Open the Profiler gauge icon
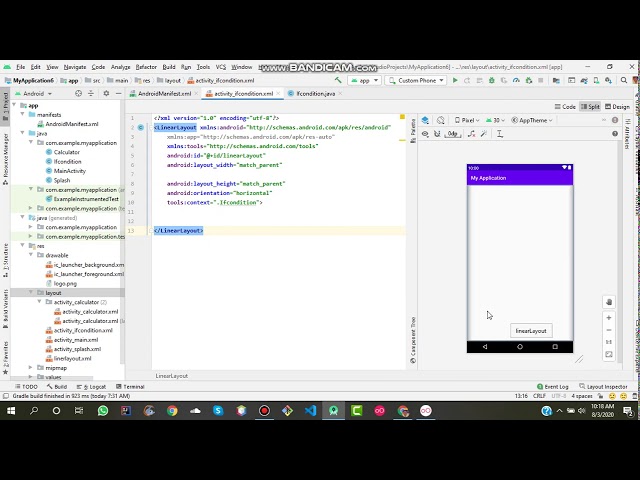Viewport: 640px width, 480px height. point(516,80)
